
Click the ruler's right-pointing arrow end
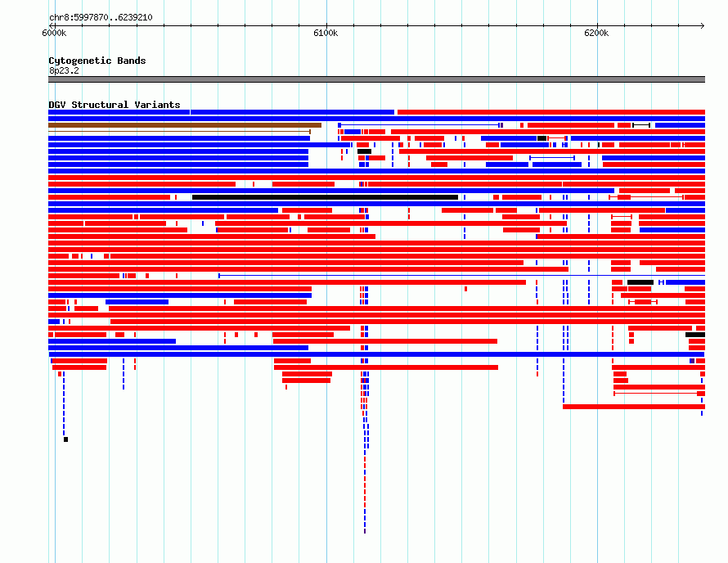(x=703, y=26)
